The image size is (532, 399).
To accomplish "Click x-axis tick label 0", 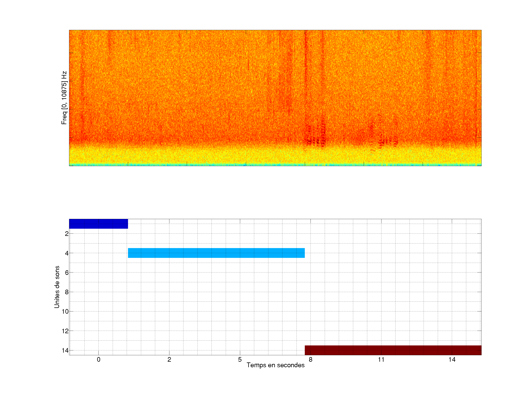I will pos(99,359).
